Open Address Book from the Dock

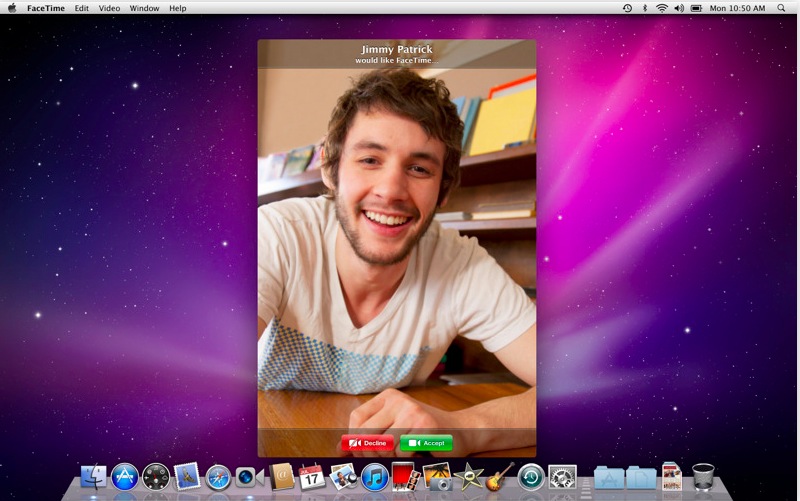(x=282, y=477)
